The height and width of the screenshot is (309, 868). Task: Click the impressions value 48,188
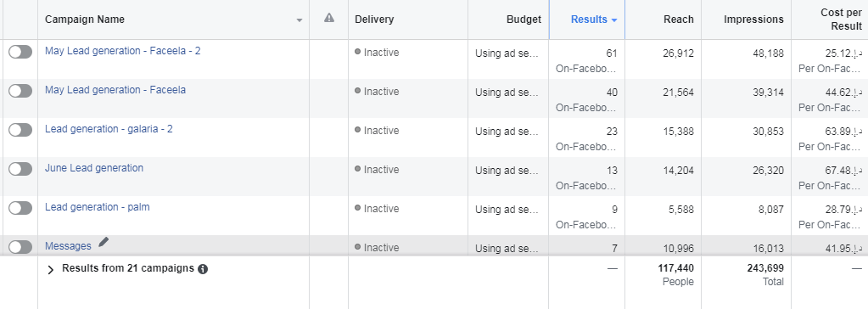pos(769,53)
